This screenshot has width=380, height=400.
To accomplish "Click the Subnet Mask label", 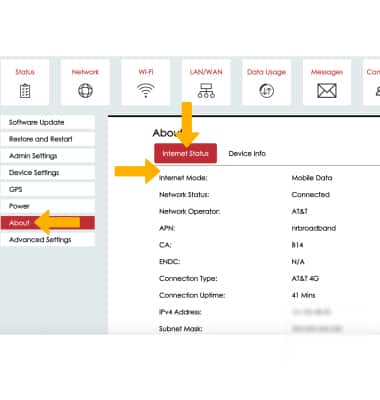I will coord(181,329).
